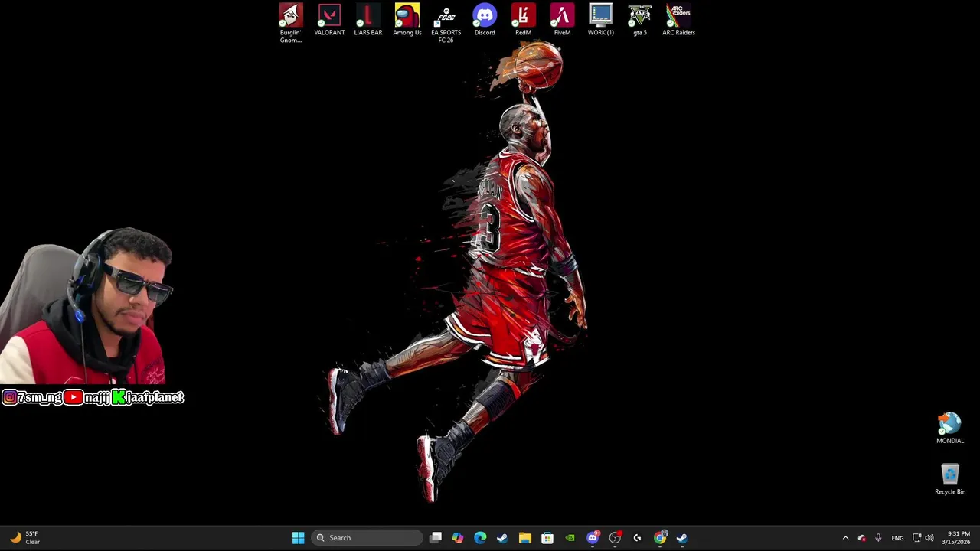Open the Steam icon right of Chrome

click(x=682, y=538)
